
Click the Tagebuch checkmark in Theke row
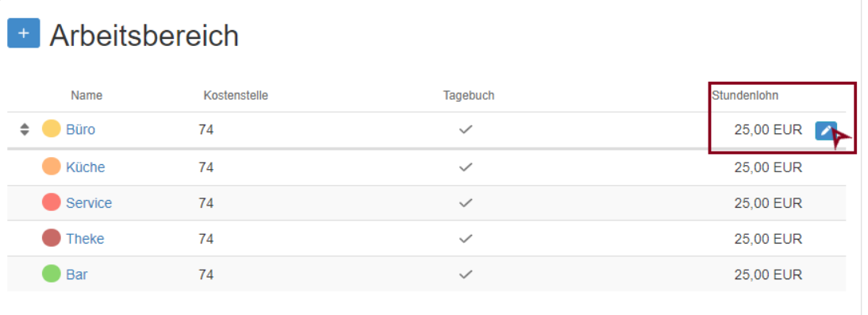(x=466, y=239)
